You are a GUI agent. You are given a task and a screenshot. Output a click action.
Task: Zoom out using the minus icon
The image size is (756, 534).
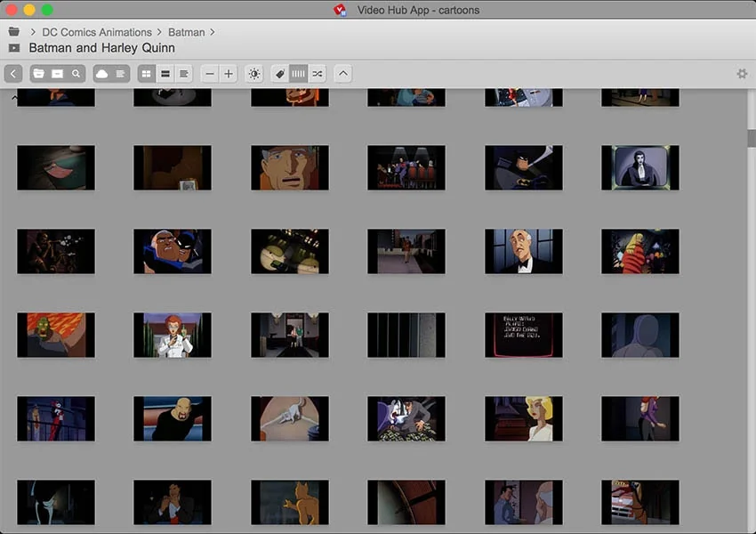tap(210, 74)
